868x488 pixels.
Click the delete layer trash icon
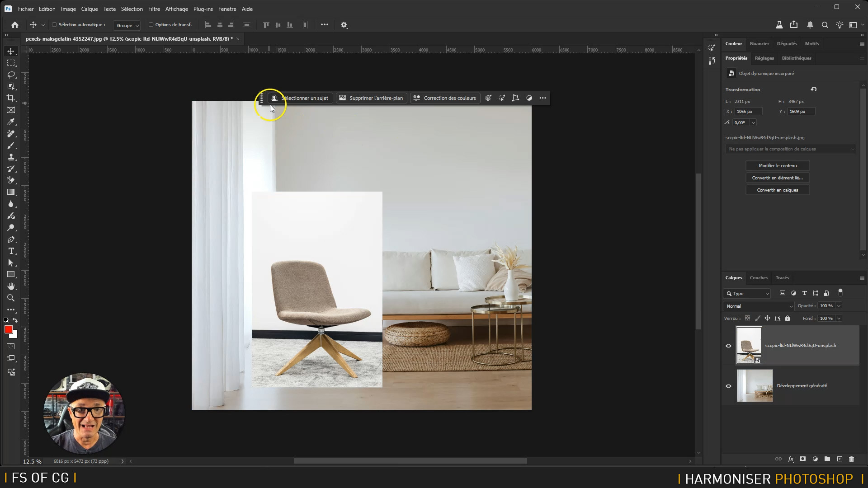coord(852,459)
